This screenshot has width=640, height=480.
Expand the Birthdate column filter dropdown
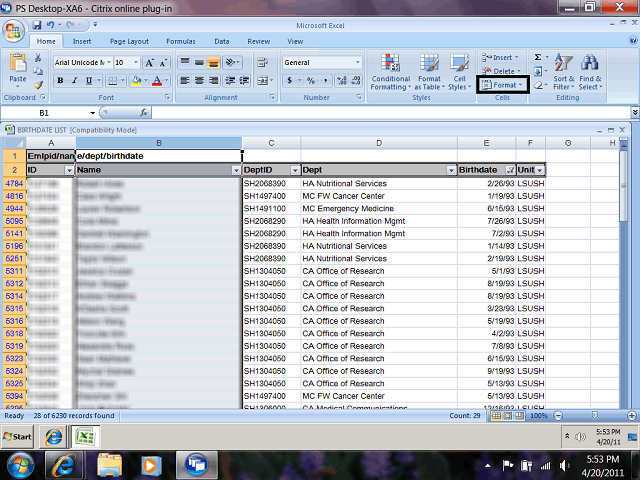pyautogui.click(x=510, y=171)
